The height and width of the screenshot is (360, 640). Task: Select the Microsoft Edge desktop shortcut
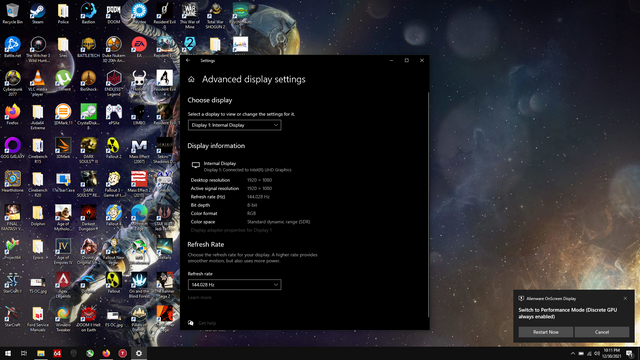tap(139, 218)
